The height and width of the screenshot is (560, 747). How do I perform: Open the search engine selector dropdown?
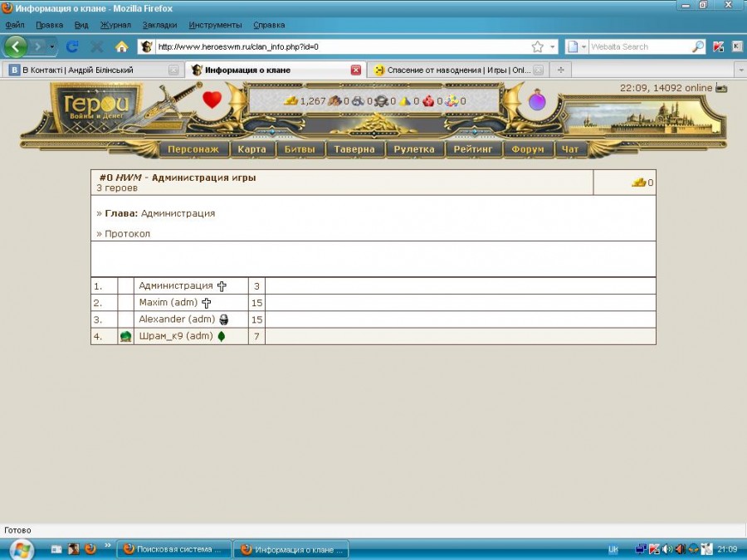coord(583,46)
